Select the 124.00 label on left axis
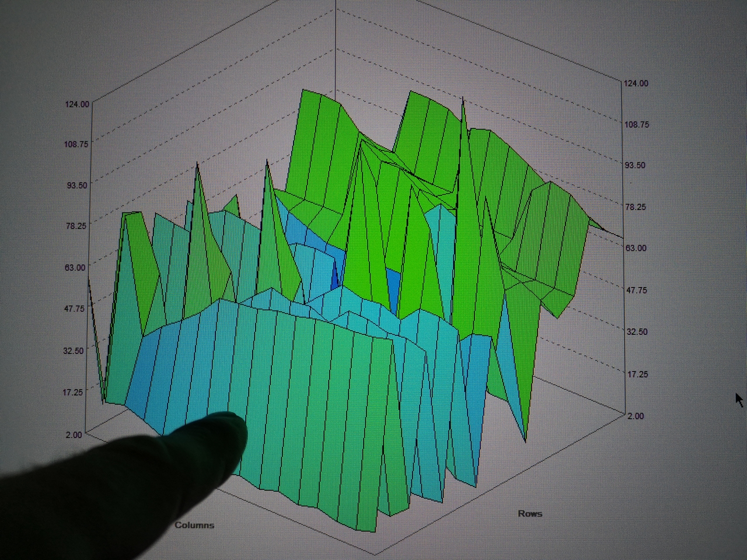 click(x=77, y=104)
